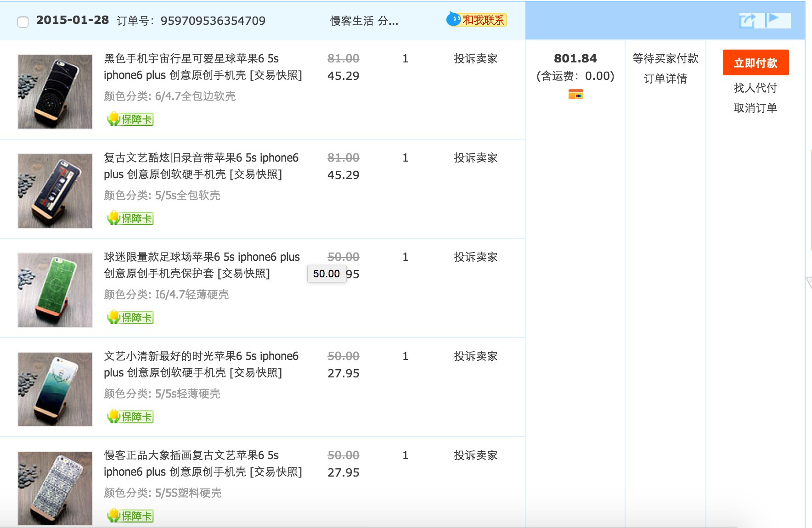Click 保障卡 badge under football field case
Viewport: 812px width, 528px height.
click(x=130, y=318)
